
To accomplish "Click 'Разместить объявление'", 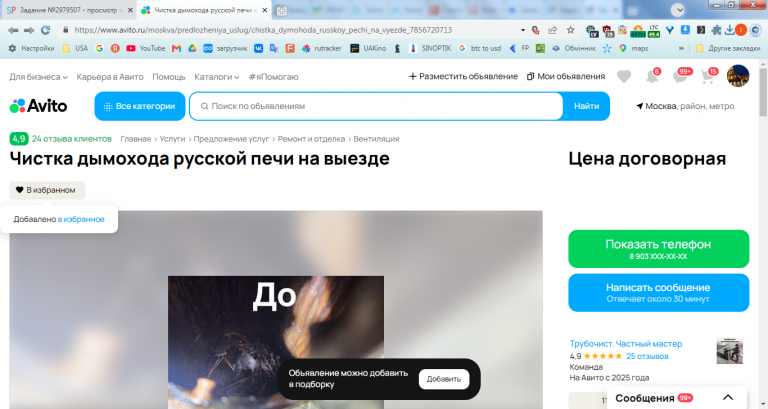I will coord(463,76).
